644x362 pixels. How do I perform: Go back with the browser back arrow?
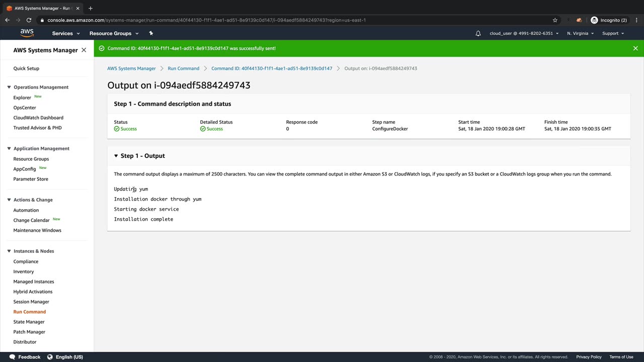tap(7, 20)
